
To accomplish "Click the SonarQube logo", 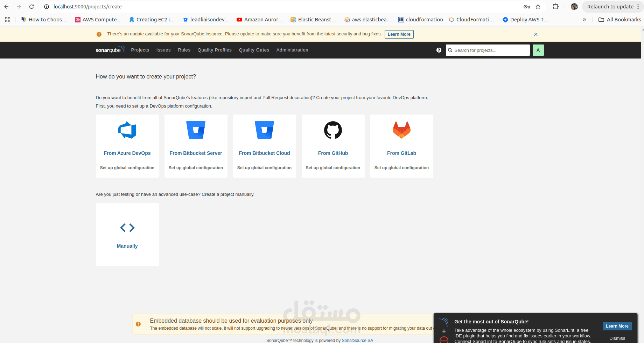I will pyautogui.click(x=110, y=50).
